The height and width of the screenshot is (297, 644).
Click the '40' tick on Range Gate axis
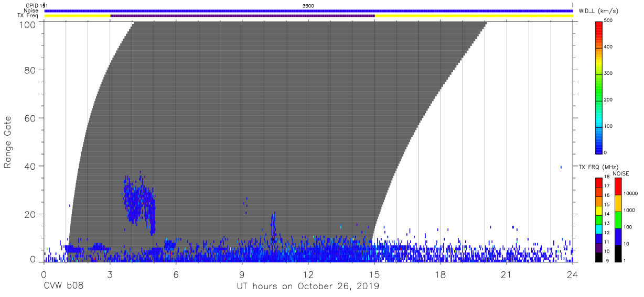pyautogui.click(x=29, y=166)
